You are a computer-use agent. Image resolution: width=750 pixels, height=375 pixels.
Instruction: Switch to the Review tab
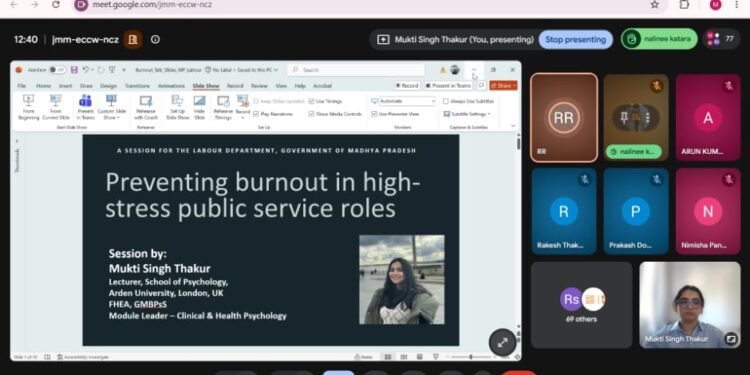(x=259, y=86)
